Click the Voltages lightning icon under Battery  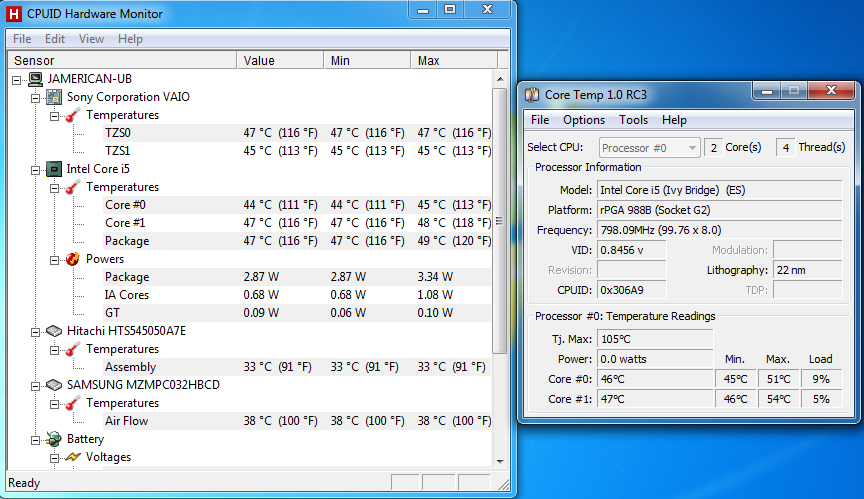(73, 457)
